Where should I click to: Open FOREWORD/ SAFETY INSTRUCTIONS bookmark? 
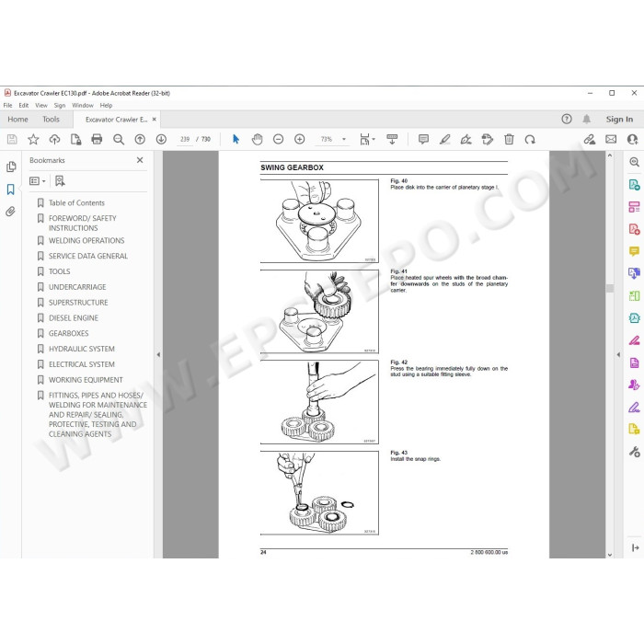point(82,223)
